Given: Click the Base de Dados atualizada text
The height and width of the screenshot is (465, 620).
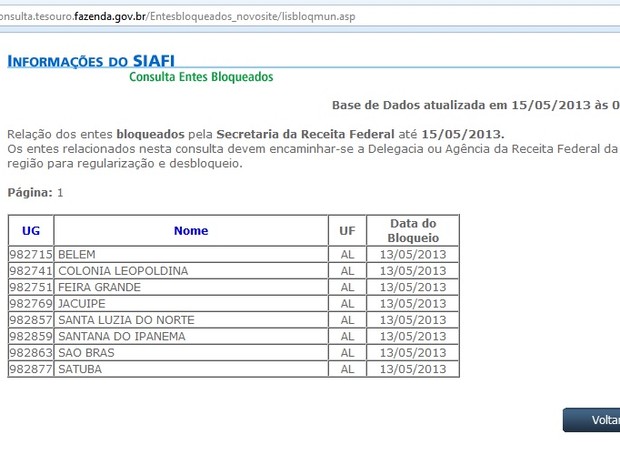Looking at the screenshot, I should coord(476,105).
